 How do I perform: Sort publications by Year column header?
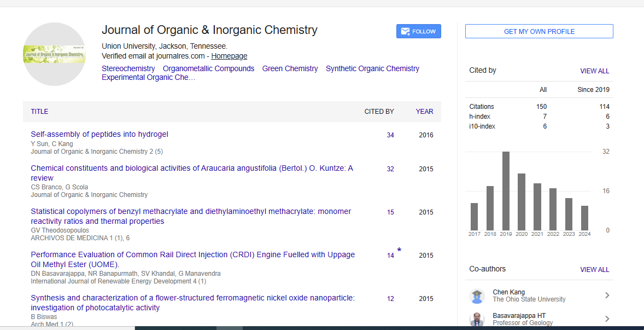(x=424, y=112)
